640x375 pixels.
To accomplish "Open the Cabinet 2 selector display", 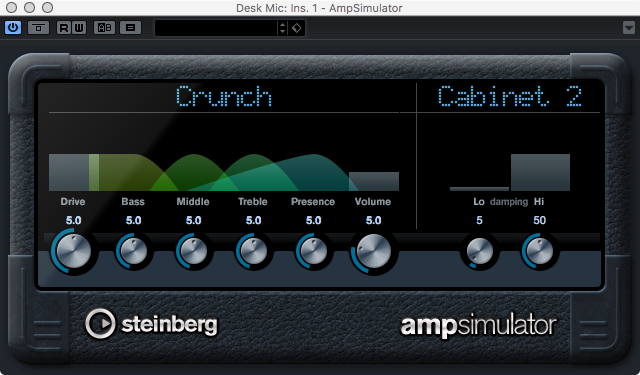I will point(509,97).
